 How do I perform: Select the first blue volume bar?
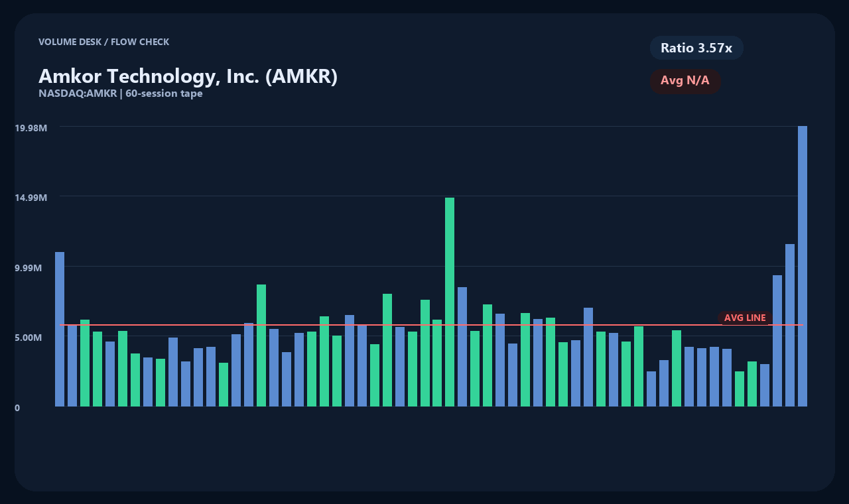click(60, 329)
